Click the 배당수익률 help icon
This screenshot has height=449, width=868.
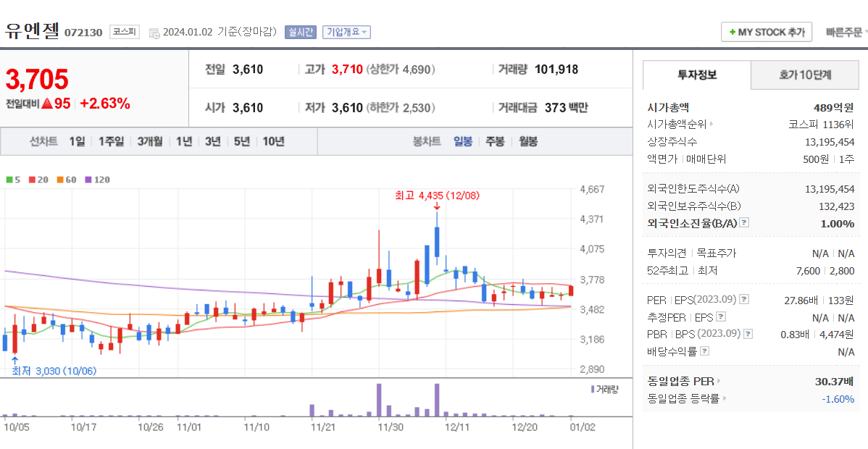705,351
